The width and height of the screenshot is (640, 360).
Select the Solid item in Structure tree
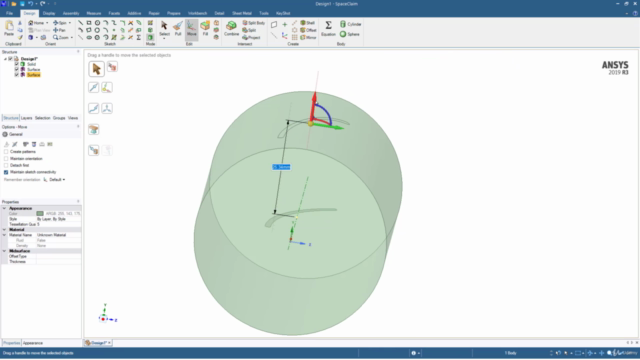click(31, 64)
